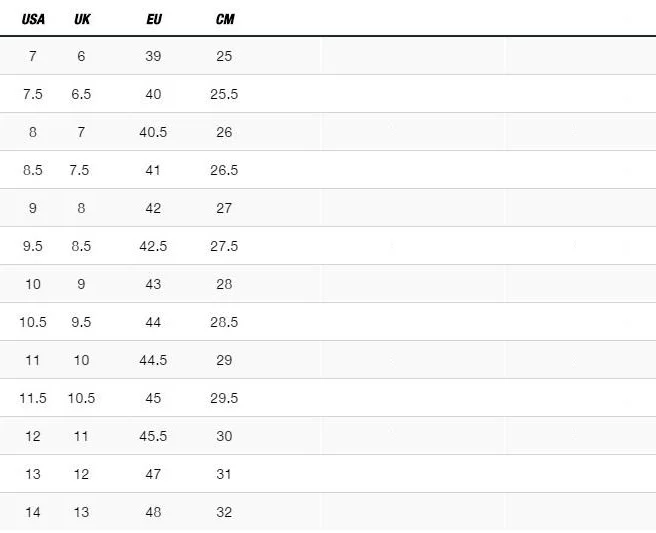
Task: Click the EU column header
Action: (x=154, y=19)
